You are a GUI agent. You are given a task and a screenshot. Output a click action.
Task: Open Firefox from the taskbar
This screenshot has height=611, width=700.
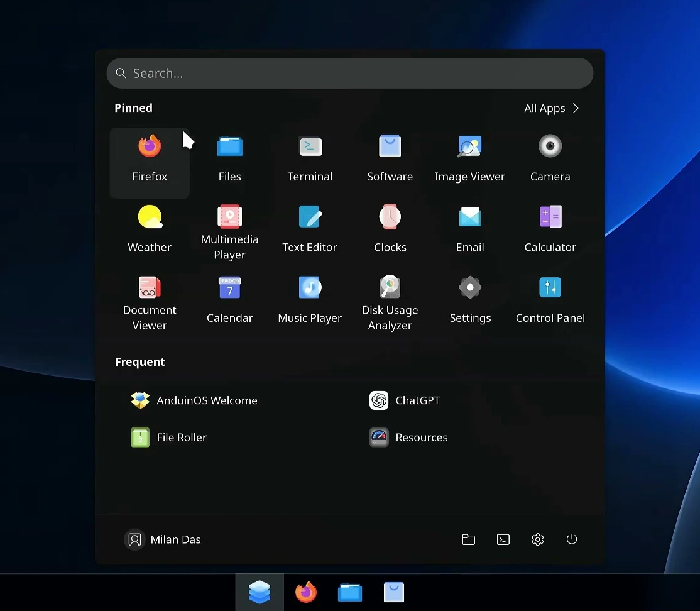click(306, 592)
